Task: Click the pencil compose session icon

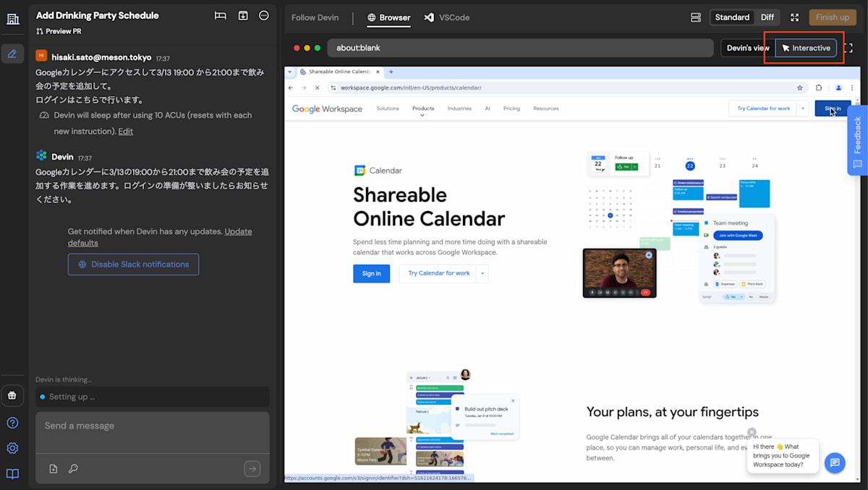Action: pyautogui.click(x=12, y=53)
